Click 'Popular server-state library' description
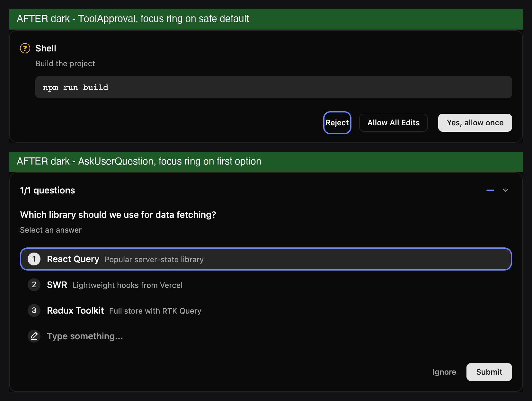This screenshot has width=532, height=401. tap(154, 260)
